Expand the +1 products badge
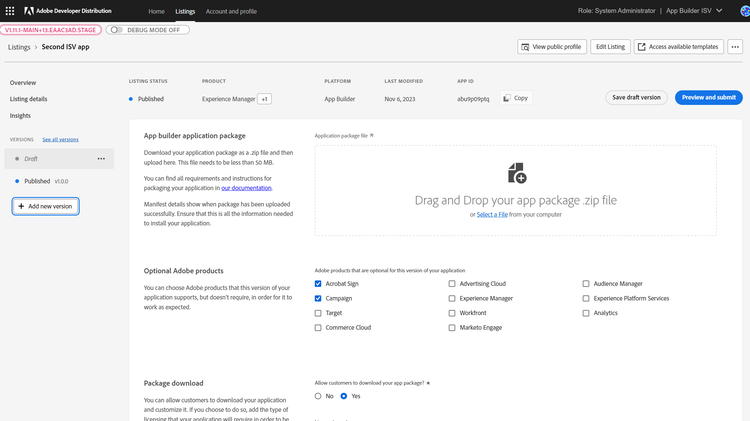 pos(265,99)
